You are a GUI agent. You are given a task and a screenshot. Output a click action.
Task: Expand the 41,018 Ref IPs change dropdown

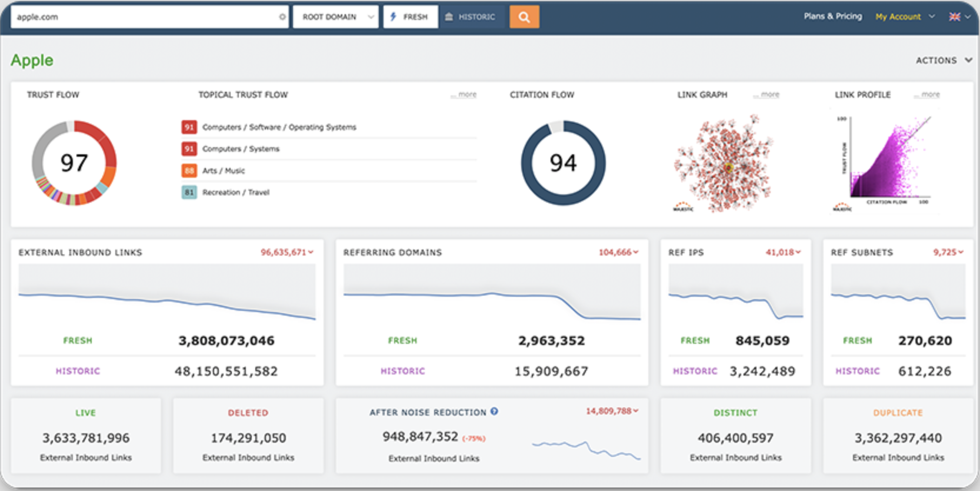(x=783, y=252)
